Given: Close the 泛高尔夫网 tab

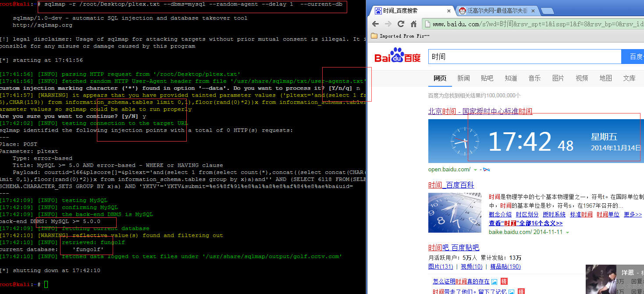Looking at the screenshot, I should click(533, 11).
